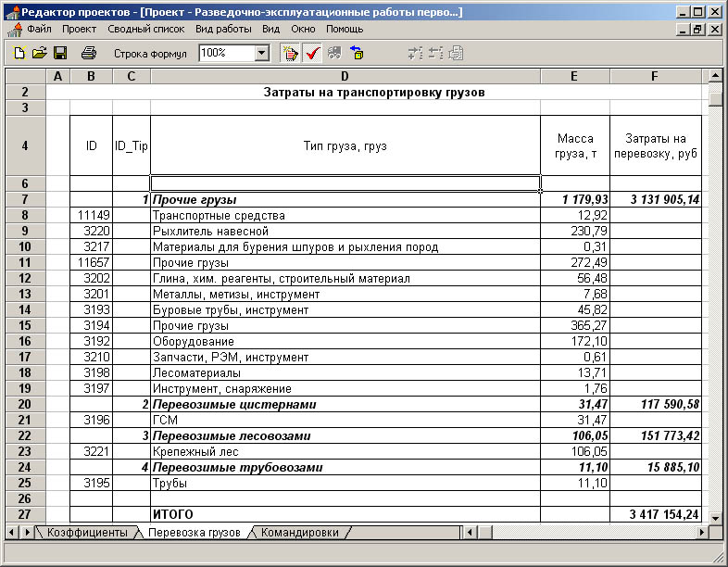728x567 pixels.
Task: Click the Транспортные средства cell
Action: point(345,216)
